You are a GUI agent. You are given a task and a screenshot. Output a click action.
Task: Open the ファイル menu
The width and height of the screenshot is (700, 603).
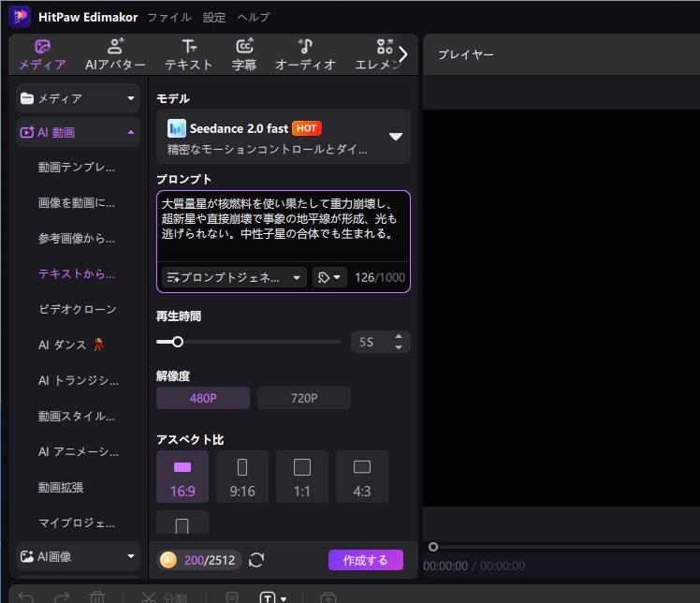(x=169, y=18)
